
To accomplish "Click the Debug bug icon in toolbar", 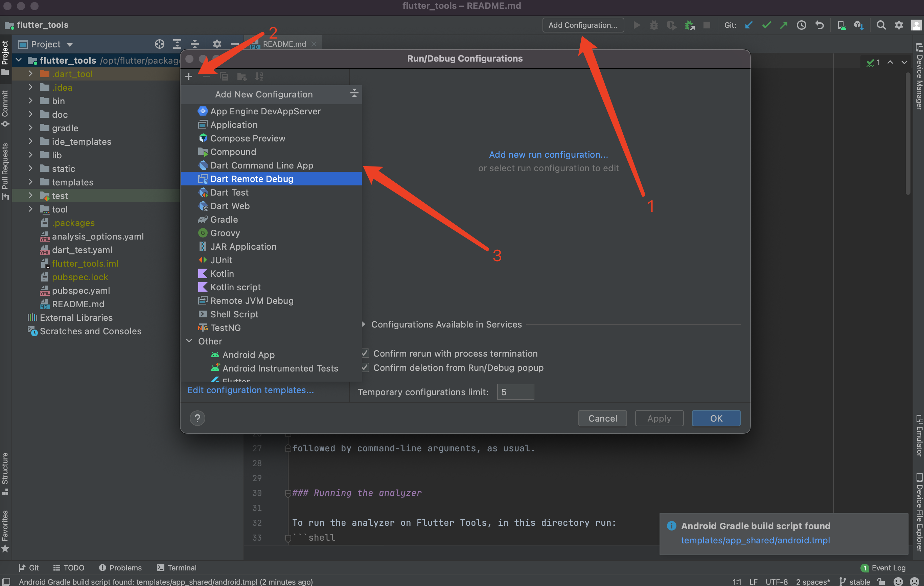I will 654,25.
